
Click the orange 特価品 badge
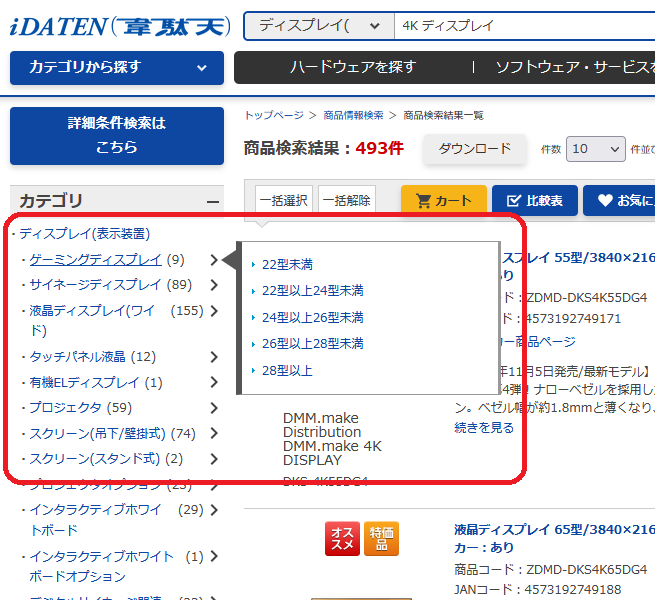click(381, 539)
